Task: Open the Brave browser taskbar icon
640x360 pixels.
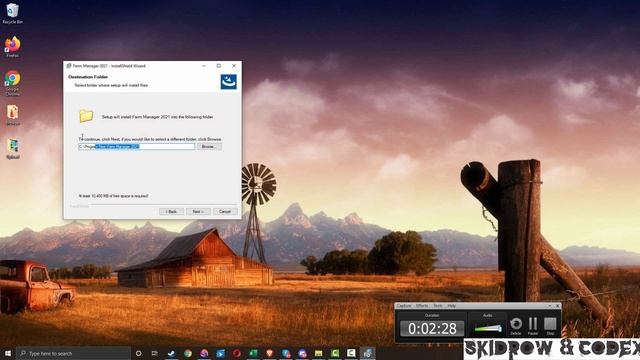Action: pyautogui.click(x=269, y=353)
